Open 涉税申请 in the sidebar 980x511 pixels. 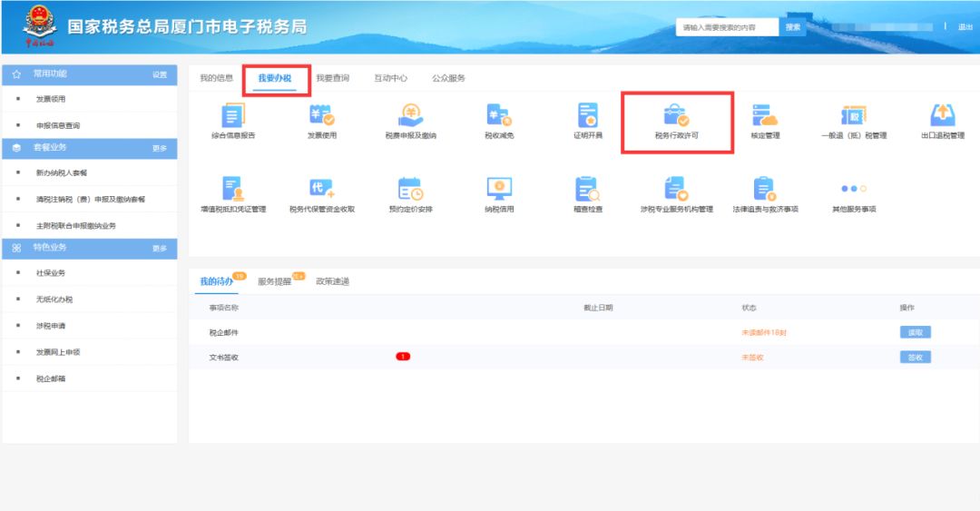tap(51, 326)
